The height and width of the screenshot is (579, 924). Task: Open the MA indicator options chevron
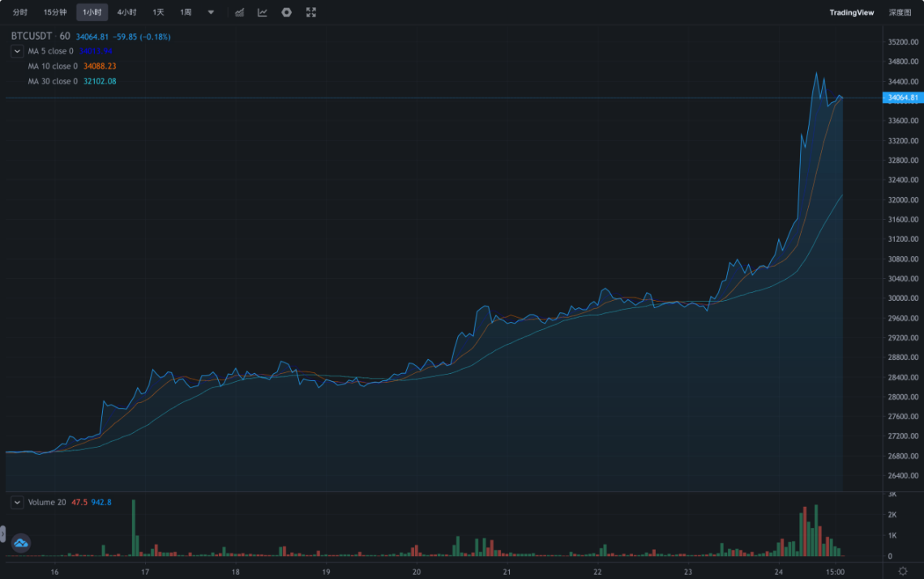coord(16,50)
